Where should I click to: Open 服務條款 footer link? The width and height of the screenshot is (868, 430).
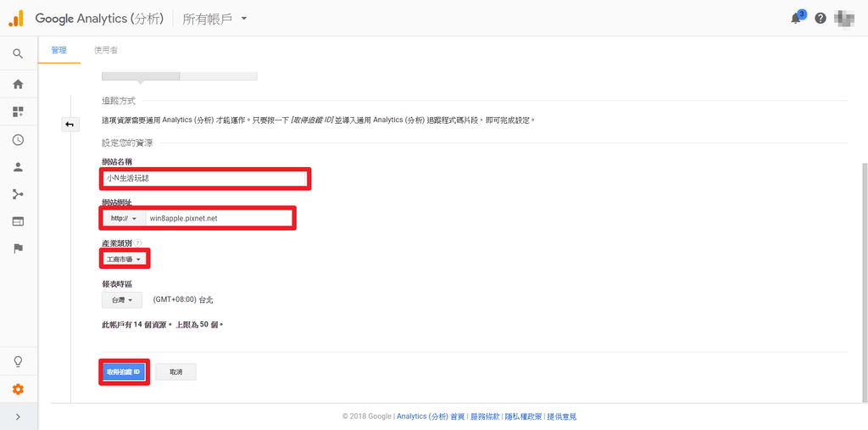click(x=485, y=416)
